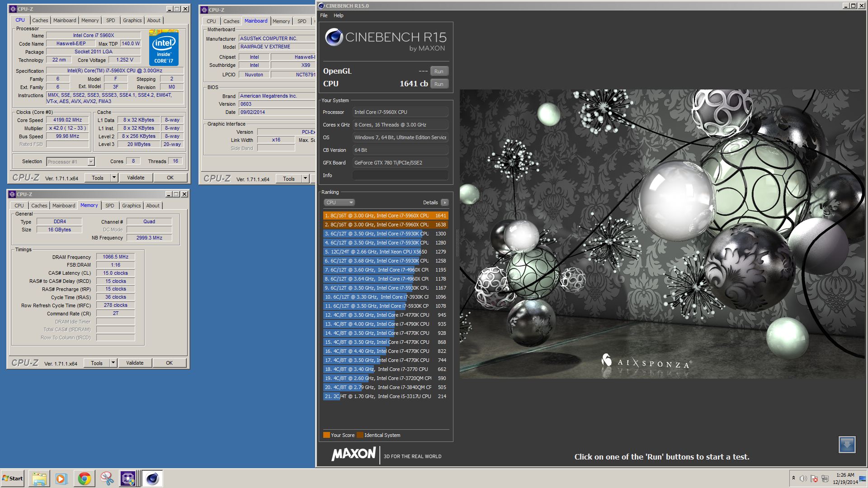This screenshot has height=488, width=868.
Task: Click Tools button in CPU-Z Mainboard window
Action: point(289,178)
